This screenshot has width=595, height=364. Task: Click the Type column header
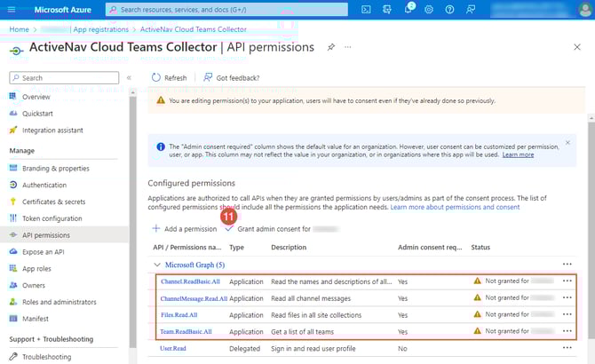tap(236, 247)
